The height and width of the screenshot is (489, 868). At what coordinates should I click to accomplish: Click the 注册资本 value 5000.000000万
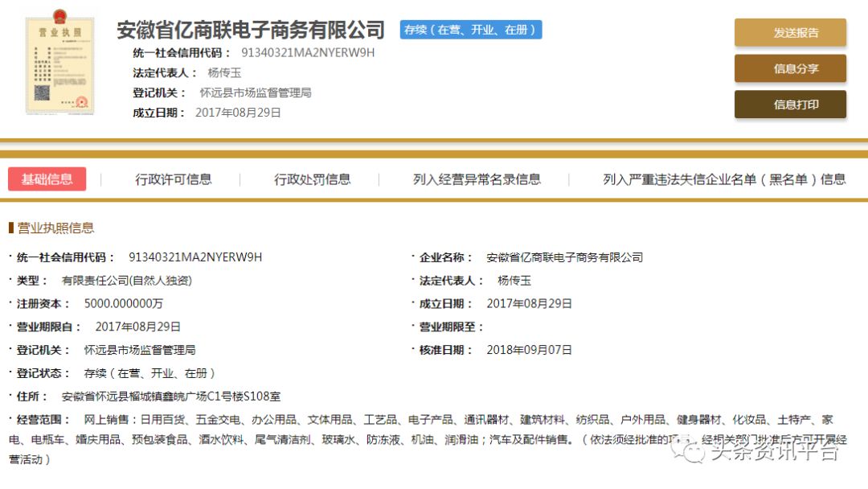click(123, 304)
